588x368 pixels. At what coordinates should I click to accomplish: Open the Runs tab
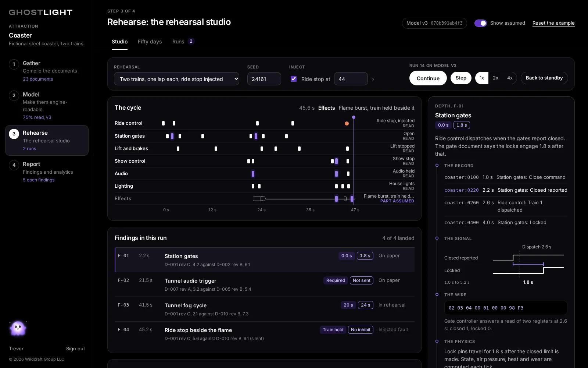pyautogui.click(x=183, y=42)
